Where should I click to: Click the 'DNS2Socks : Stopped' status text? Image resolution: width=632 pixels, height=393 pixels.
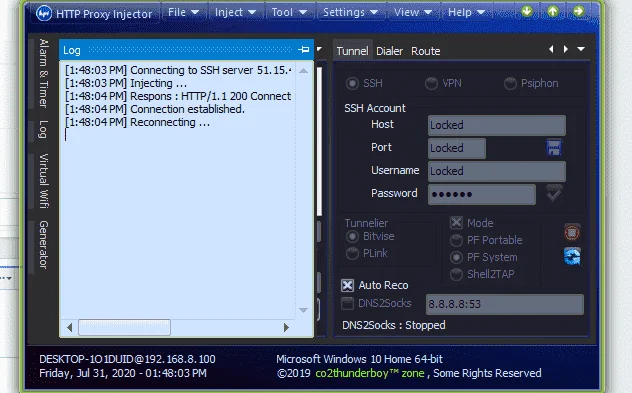(x=394, y=325)
